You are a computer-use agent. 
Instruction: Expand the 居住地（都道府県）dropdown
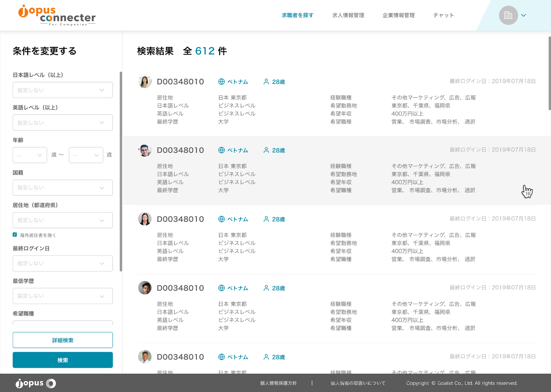[x=63, y=220]
